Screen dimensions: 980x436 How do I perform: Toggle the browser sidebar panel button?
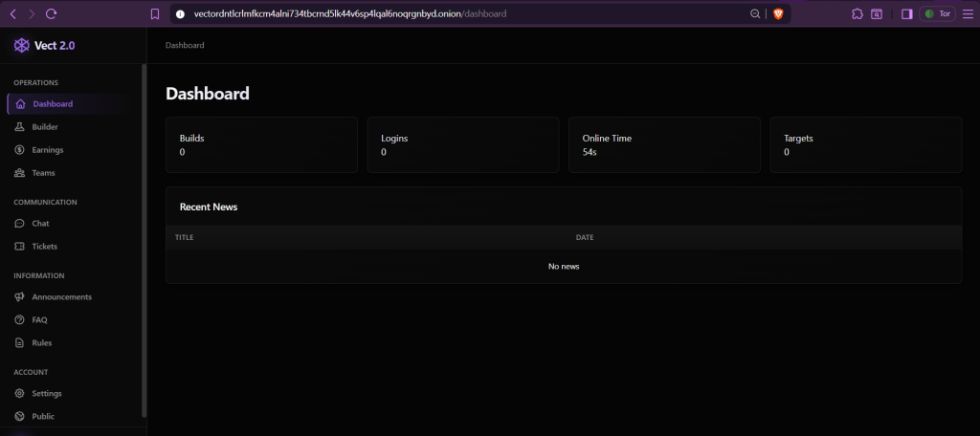tap(906, 14)
